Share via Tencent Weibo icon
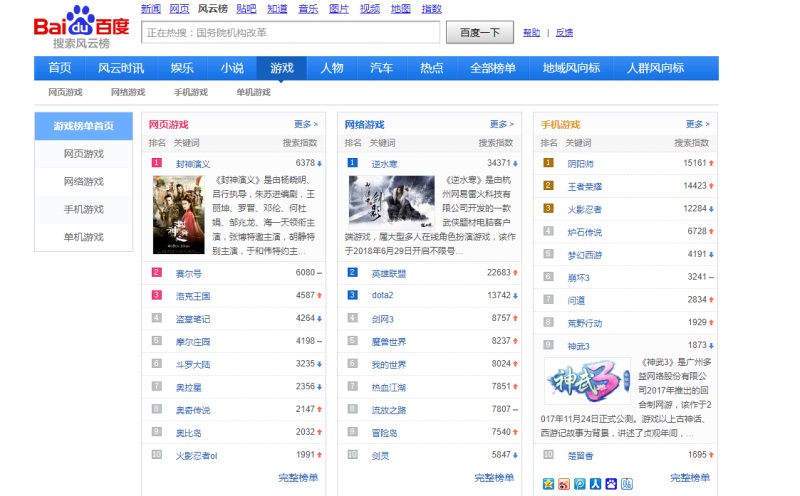800x496 pixels. 580,484
